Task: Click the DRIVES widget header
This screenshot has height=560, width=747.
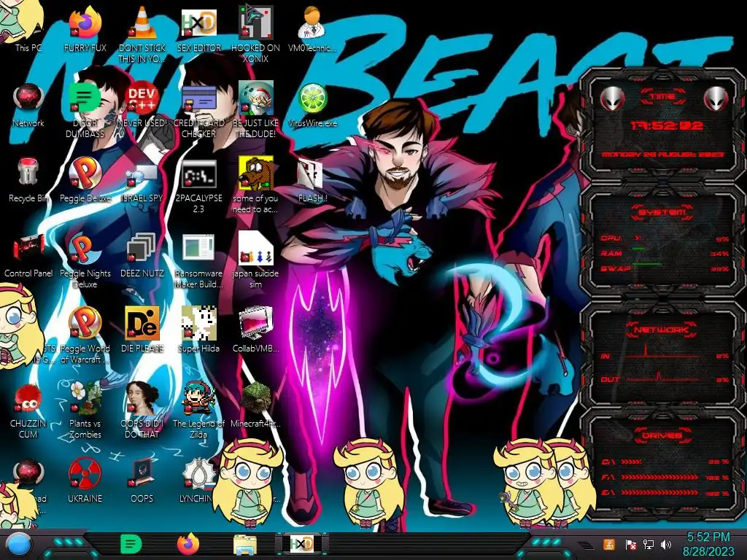Action: pos(662,435)
